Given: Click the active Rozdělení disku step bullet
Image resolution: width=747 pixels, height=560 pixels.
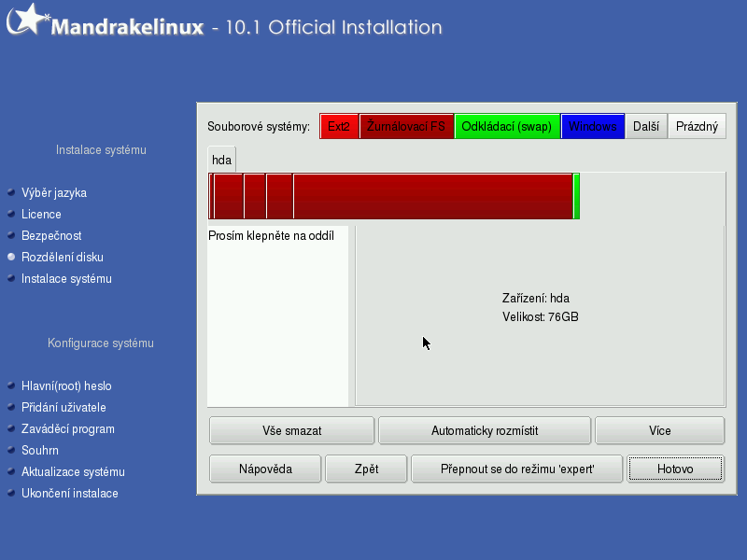Looking at the screenshot, I should [11, 257].
